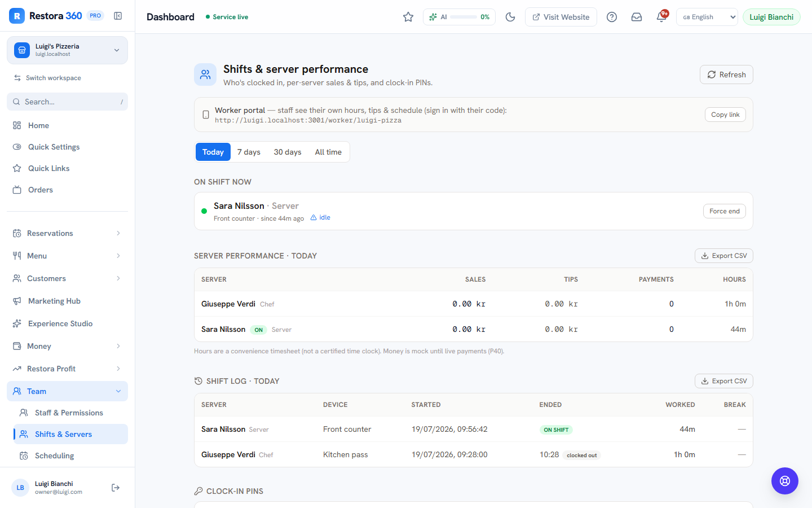812x508 pixels.
Task: Expand Luigi's Pizzeria workspace selector
Action: (67, 50)
